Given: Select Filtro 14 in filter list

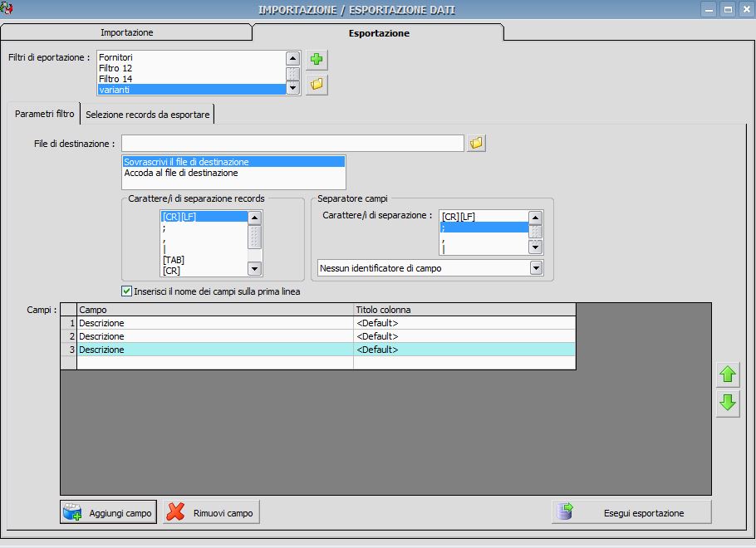Looking at the screenshot, I should [x=191, y=79].
